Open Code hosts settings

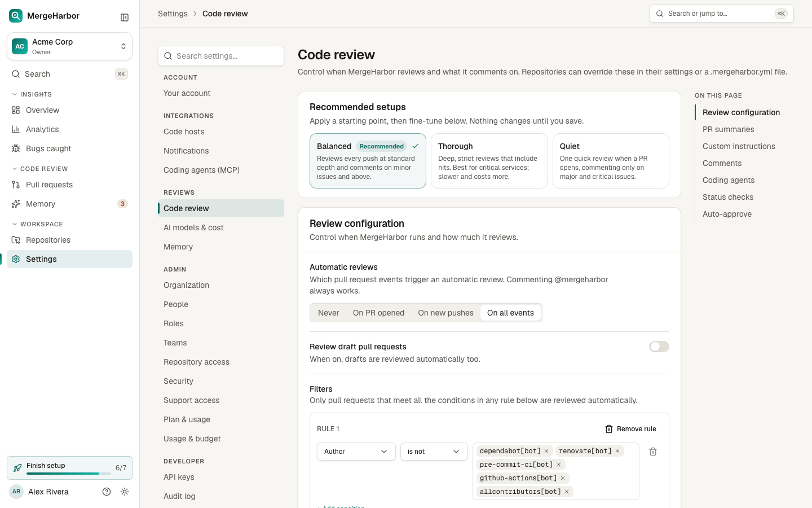click(x=221, y=132)
